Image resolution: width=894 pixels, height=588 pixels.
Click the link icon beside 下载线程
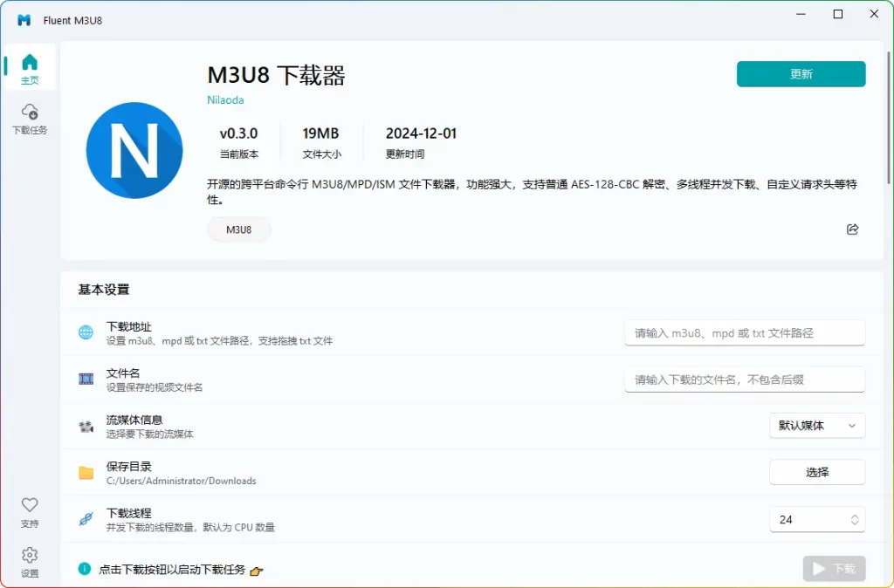pos(86,519)
